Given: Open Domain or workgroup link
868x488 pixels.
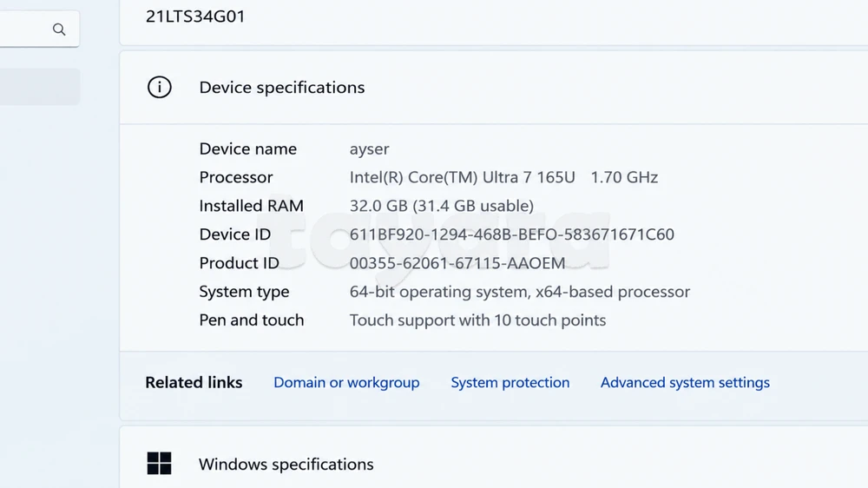Looking at the screenshot, I should coord(346,382).
